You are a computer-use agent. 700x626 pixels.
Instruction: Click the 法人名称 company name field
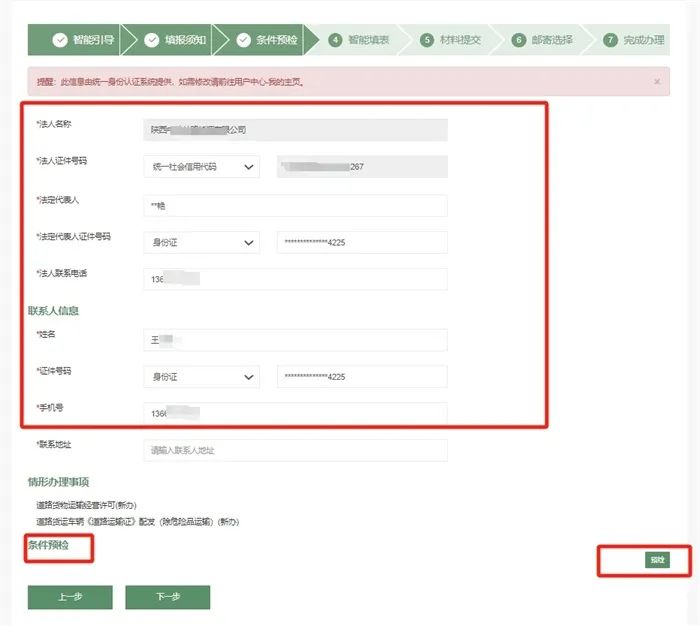[x=295, y=130]
